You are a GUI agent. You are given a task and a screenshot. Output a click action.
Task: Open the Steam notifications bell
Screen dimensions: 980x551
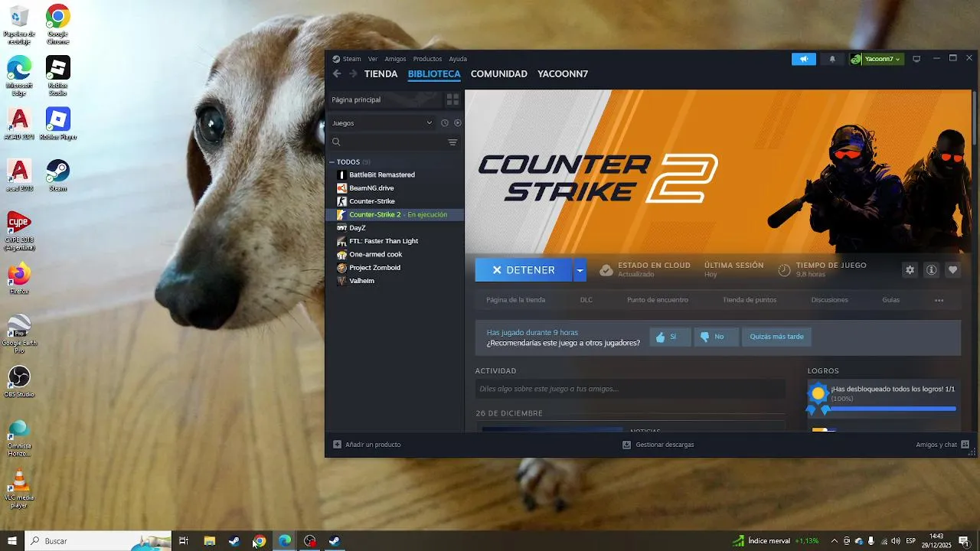click(832, 59)
